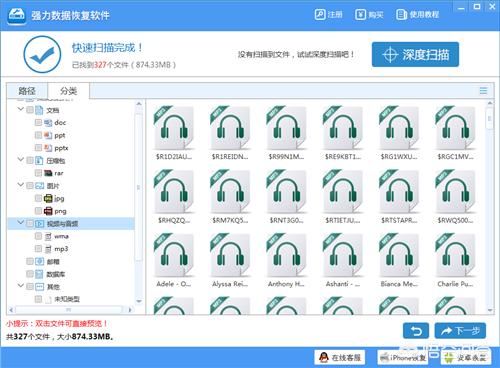The width and height of the screenshot is (500, 368).
Task: Check the pptx file type checkbox
Action: click(38, 148)
